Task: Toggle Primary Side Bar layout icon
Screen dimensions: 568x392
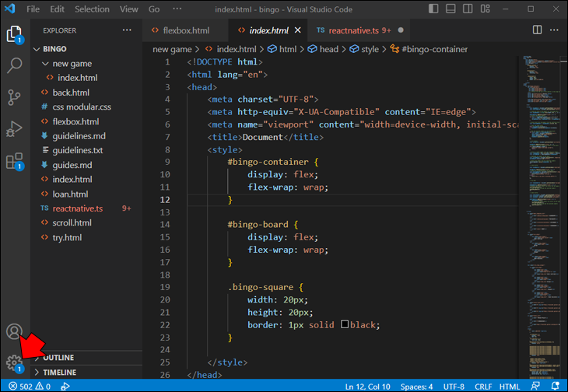Action: click(433, 9)
